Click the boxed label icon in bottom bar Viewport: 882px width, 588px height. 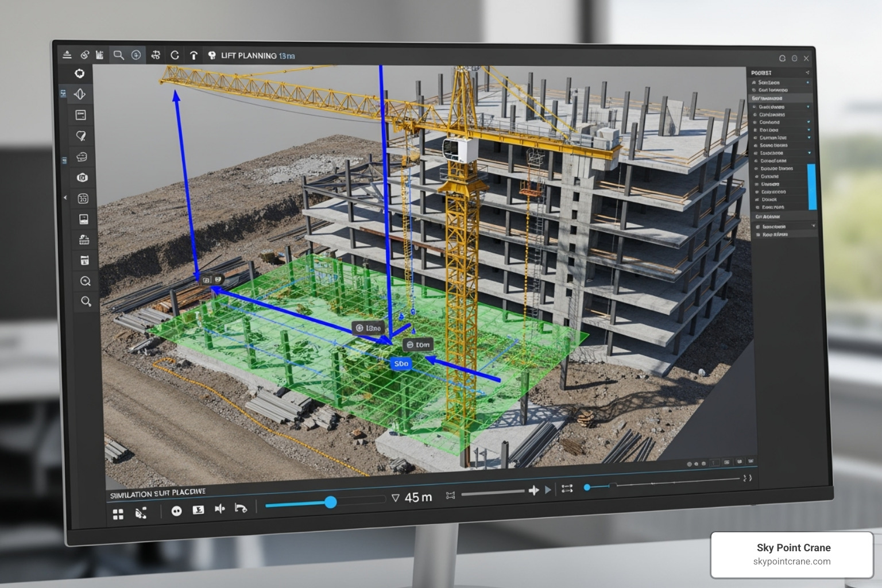(198, 510)
